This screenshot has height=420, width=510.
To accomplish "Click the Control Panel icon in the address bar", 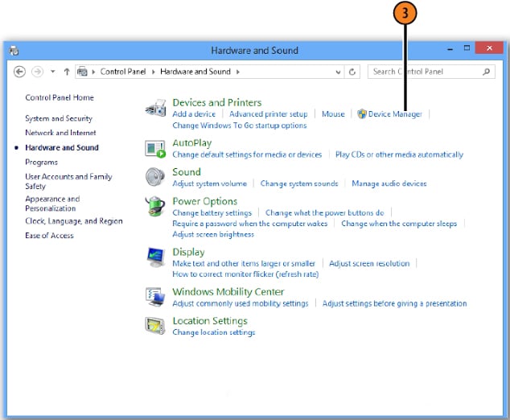I will point(82,72).
